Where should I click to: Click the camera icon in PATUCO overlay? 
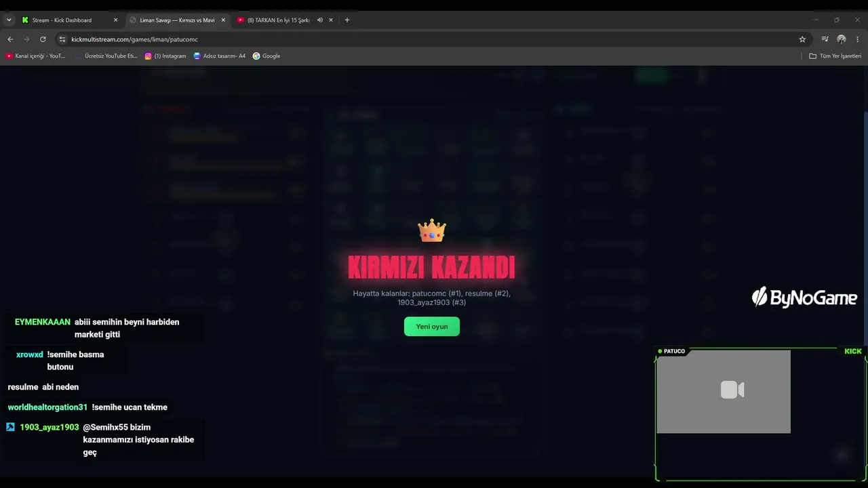tap(732, 390)
